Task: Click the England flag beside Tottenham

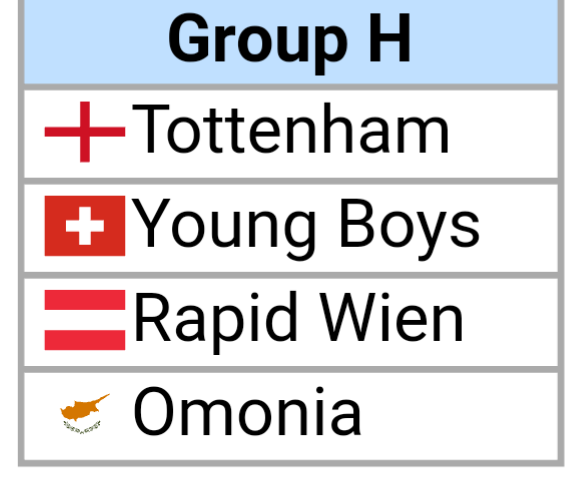Action: pos(85,132)
